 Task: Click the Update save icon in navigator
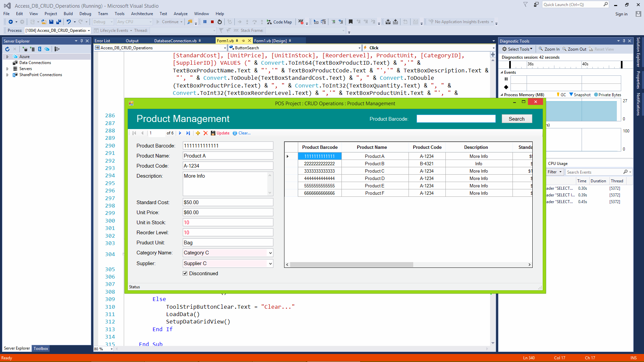point(220,133)
